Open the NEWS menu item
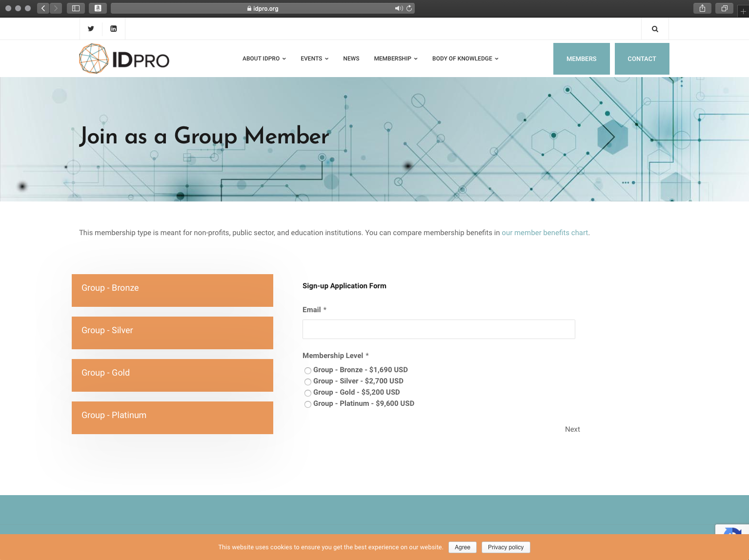The width and height of the screenshot is (749, 560). (x=351, y=59)
